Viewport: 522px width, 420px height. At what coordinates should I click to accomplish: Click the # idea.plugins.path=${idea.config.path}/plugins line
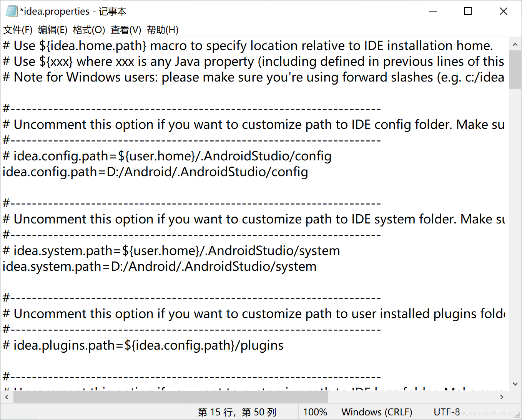(x=143, y=345)
